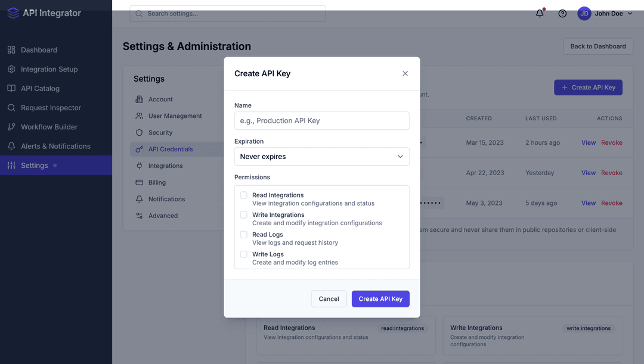Image resolution: width=644 pixels, height=364 pixels.
Task: Revoke the May 3 API key
Action: pos(611,203)
